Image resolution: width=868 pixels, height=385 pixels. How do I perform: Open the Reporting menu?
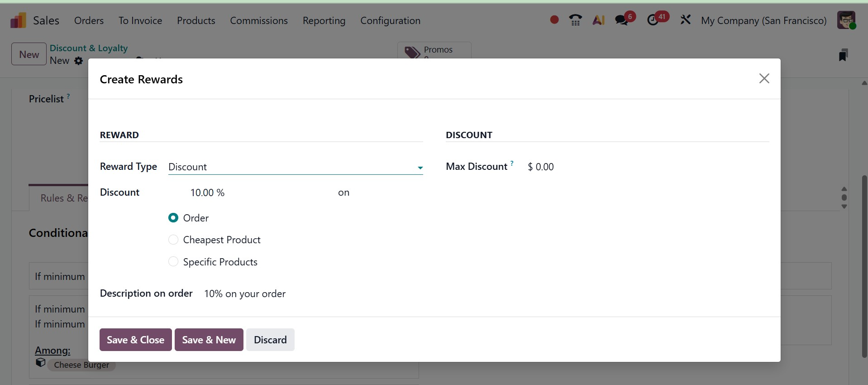[x=324, y=21]
